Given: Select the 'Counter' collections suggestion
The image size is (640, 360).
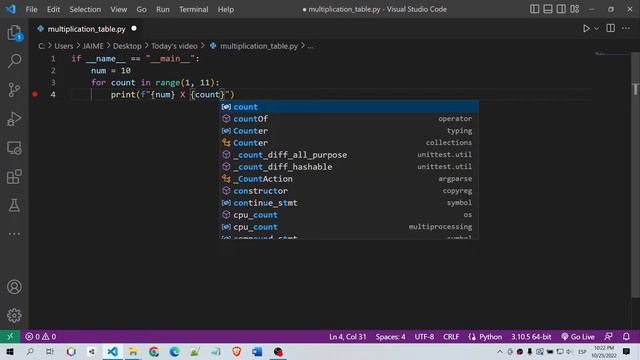Looking at the screenshot, I should tap(349, 143).
